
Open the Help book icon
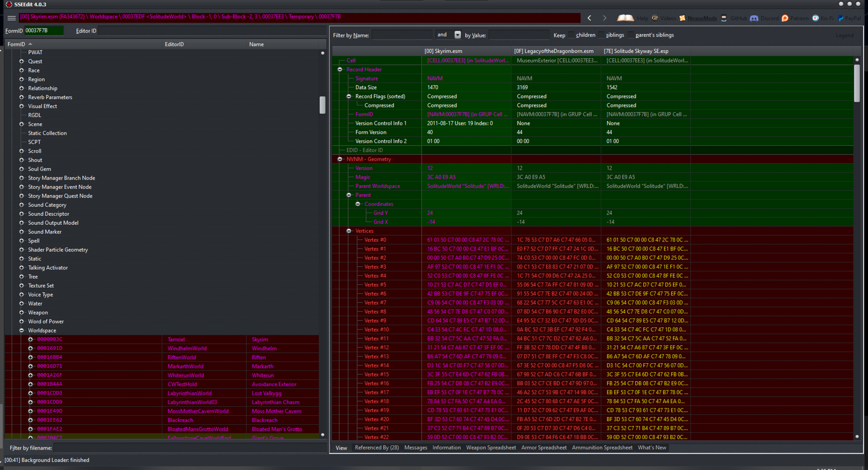click(626, 18)
